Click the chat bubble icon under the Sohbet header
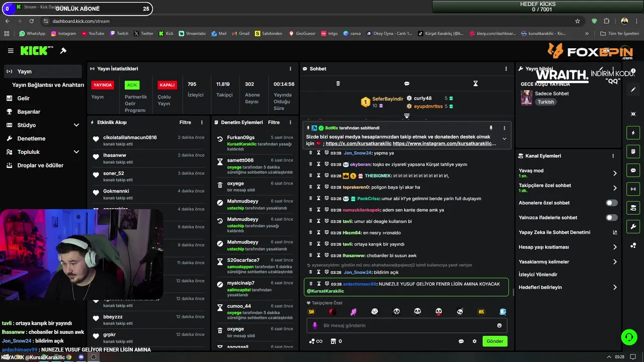 tap(407, 83)
